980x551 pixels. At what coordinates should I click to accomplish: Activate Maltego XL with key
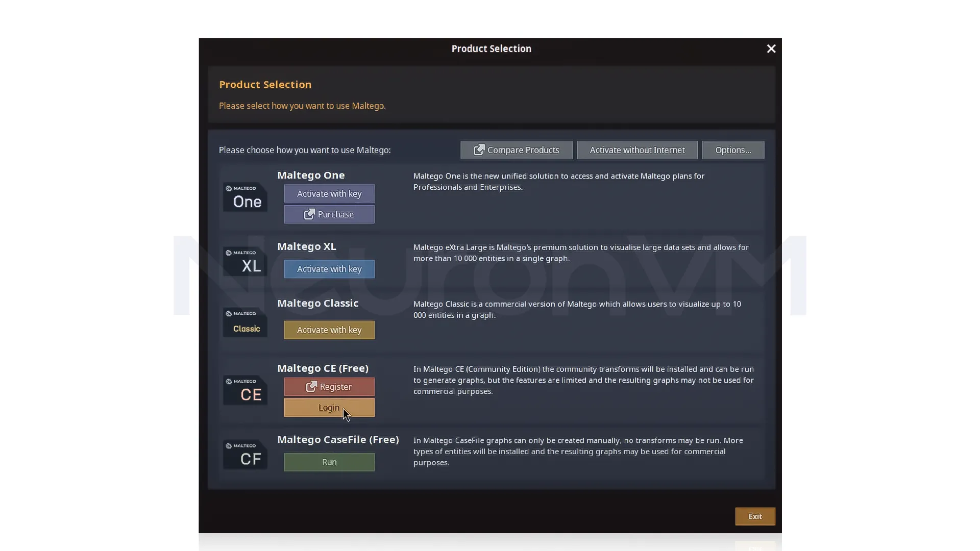(x=329, y=269)
